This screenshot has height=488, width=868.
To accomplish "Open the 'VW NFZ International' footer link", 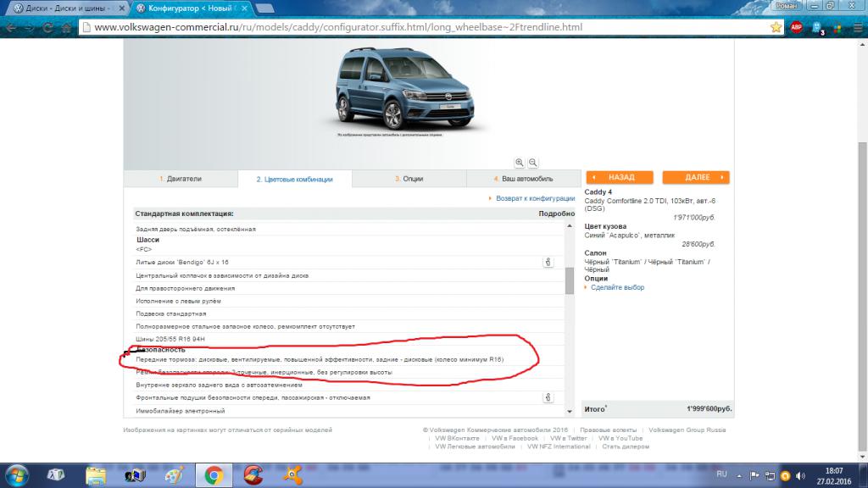I will click(559, 446).
